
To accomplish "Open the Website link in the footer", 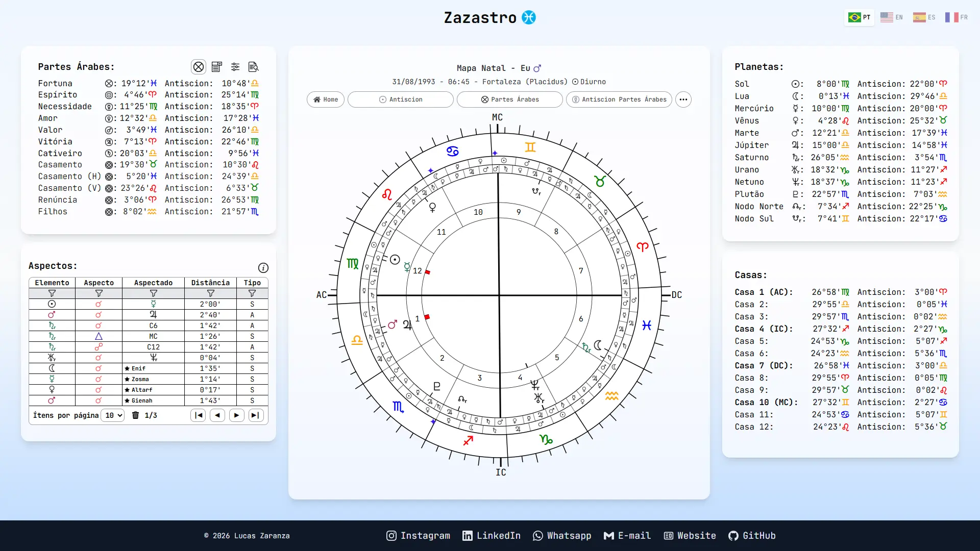I will click(x=690, y=536).
